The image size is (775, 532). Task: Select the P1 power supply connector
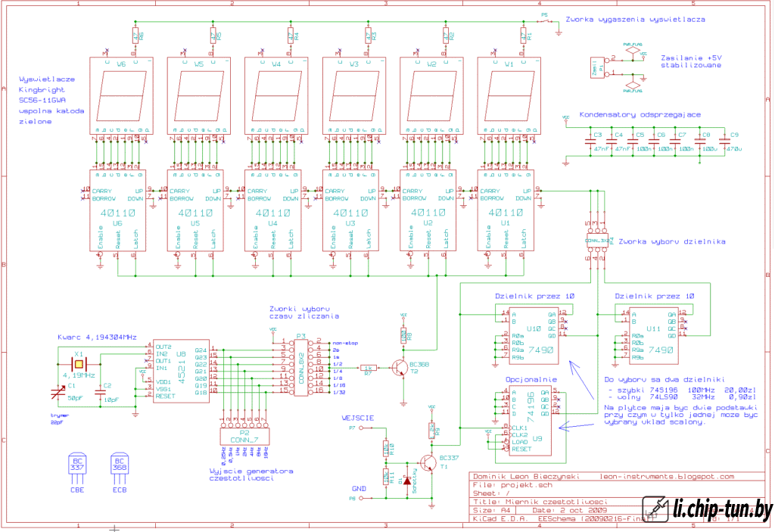599,68
